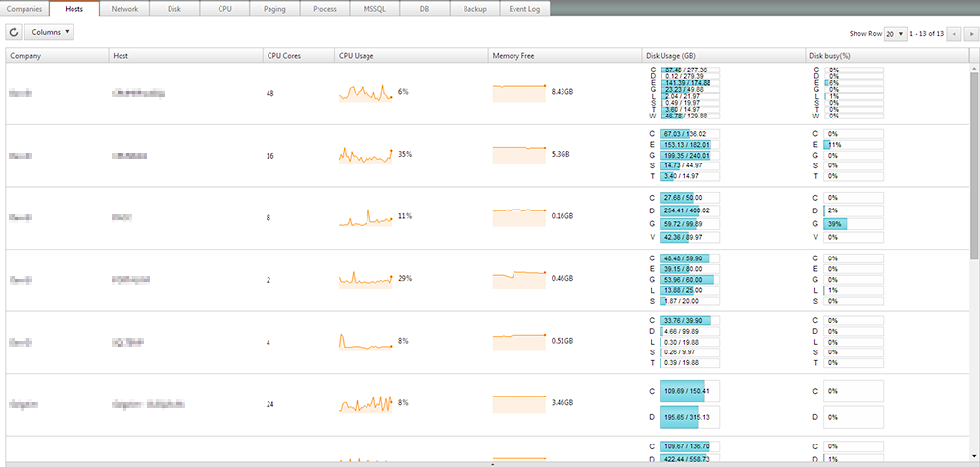The width and height of the screenshot is (980, 467).
Task: Click disk usage bar 53.96 / 60.00
Action: (x=690, y=279)
